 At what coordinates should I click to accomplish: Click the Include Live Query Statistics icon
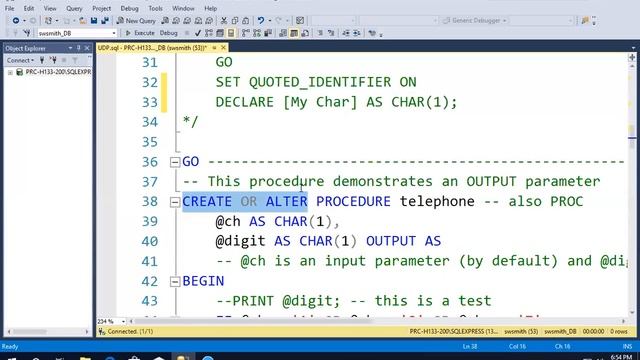pyautogui.click(x=257, y=33)
